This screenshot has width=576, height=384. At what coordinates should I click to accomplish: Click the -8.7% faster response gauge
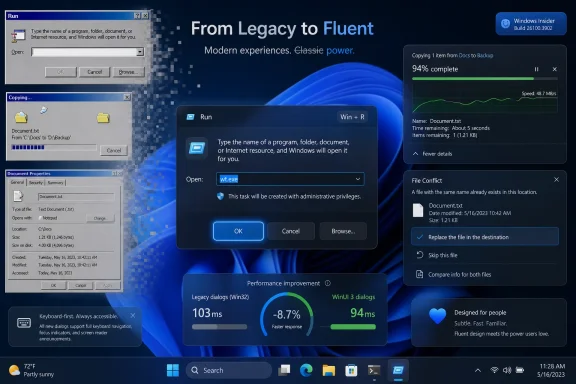(x=287, y=315)
